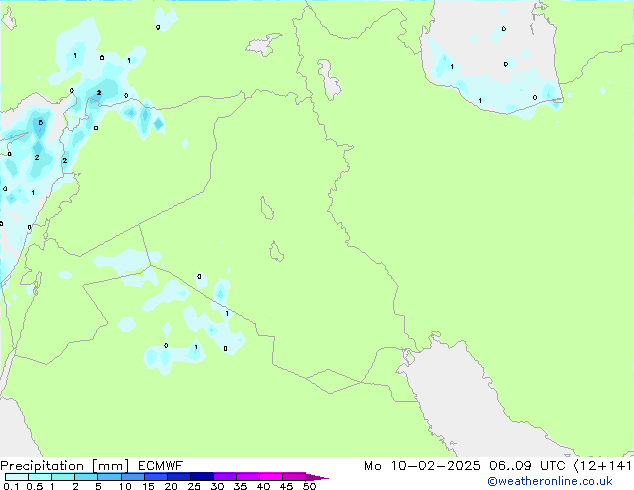Click the 0.5–1 mm legend color swatch
Image resolution: width=634 pixels, height=490 pixels.
[40, 477]
